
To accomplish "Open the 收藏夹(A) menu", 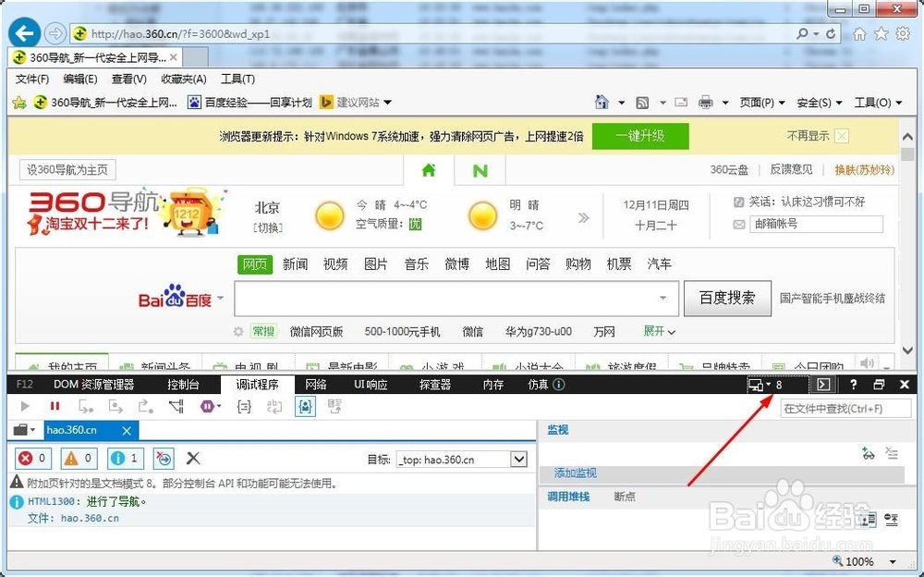I will pos(183,79).
